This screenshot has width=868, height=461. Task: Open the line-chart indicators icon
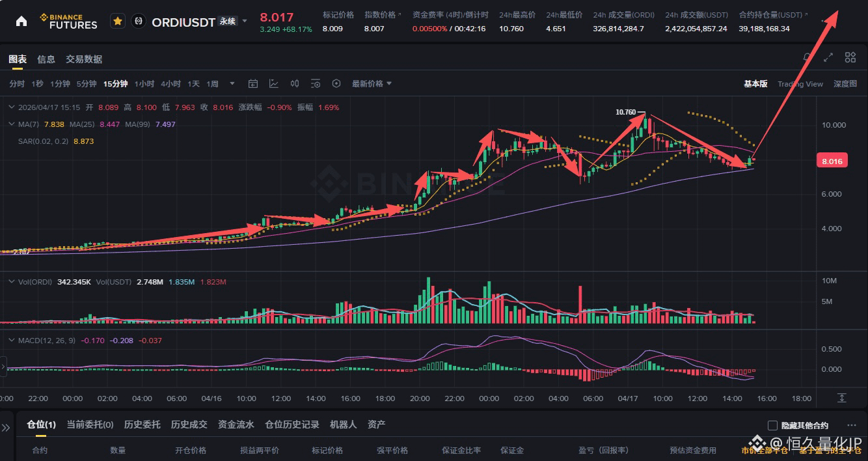(x=274, y=83)
